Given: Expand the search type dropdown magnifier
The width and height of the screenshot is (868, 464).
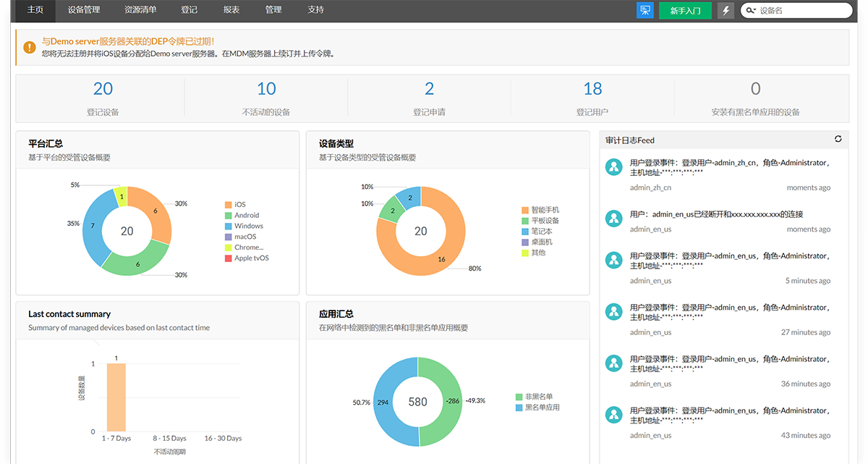Looking at the screenshot, I should pyautogui.click(x=750, y=11).
